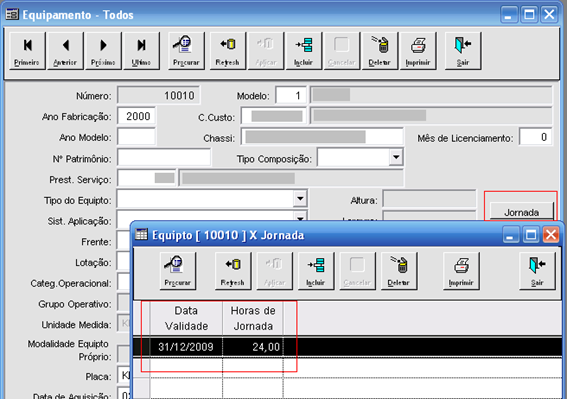Click the Mês de Licenciamento field
This screenshot has width=567, height=399.
tap(535, 137)
